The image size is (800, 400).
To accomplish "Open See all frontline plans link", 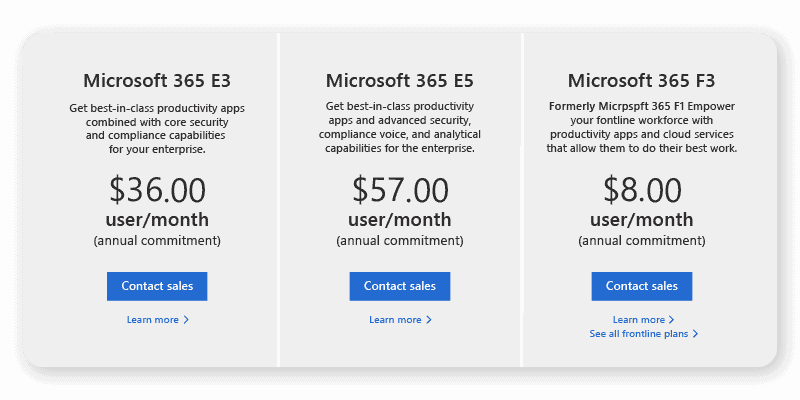I will click(638, 334).
